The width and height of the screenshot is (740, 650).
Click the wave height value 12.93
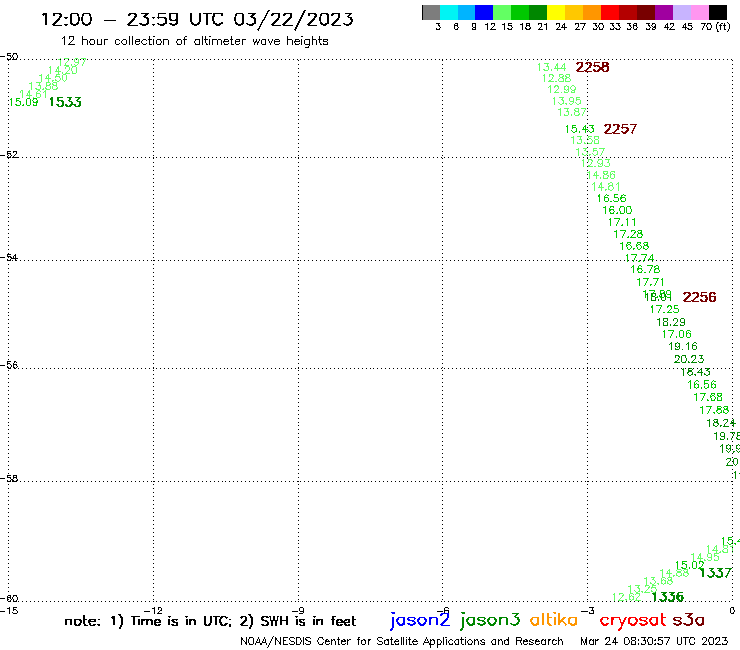[596, 163]
